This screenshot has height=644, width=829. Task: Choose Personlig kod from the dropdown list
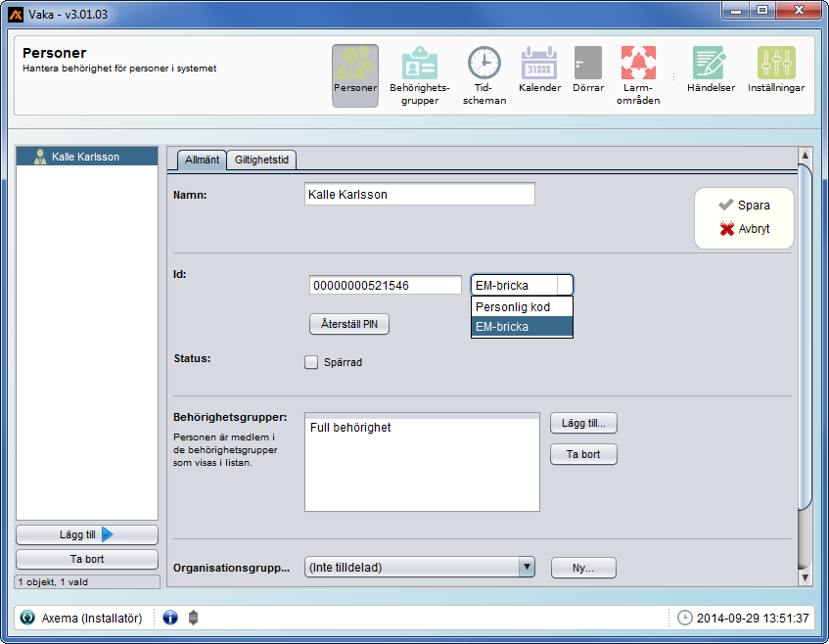[522, 306]
